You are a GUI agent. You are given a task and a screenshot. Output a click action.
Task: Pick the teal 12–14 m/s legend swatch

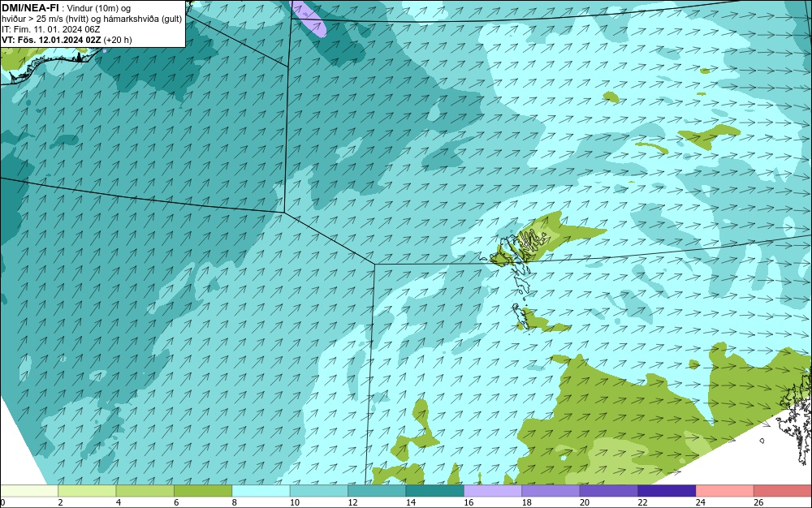377,491
